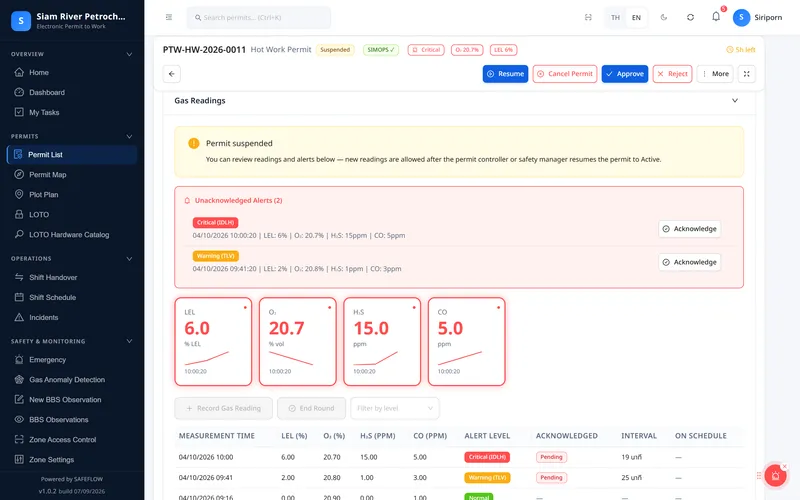Click Zone Access Control icon
Image resolution: width=800 pixels, height=500 pixels.
point(19,439)
